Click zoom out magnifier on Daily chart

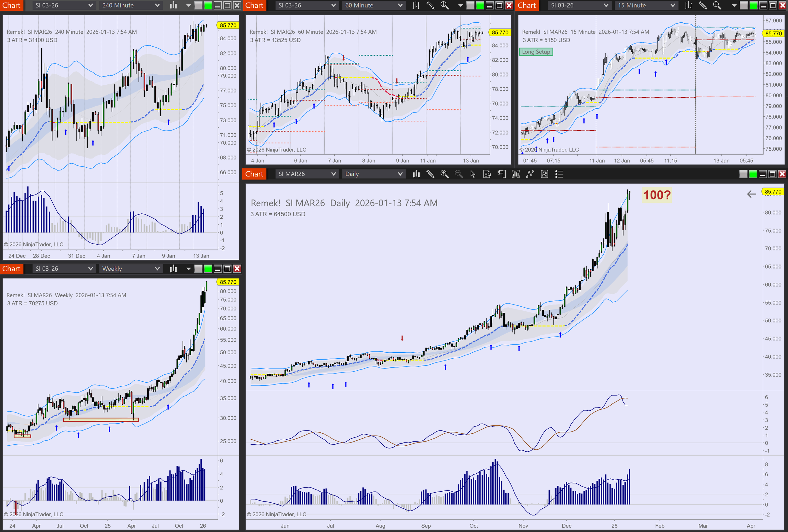[458, 174]
